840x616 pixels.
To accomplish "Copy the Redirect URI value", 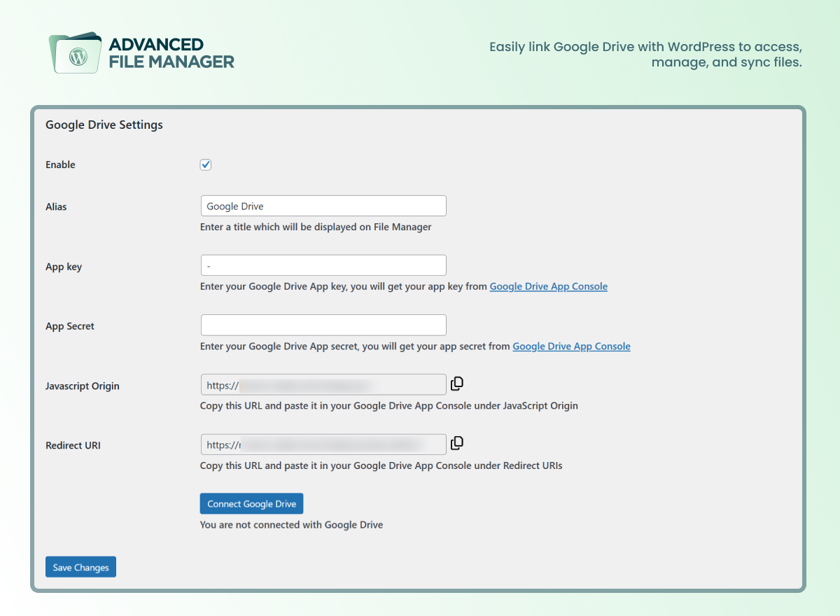I will (457, 443).
